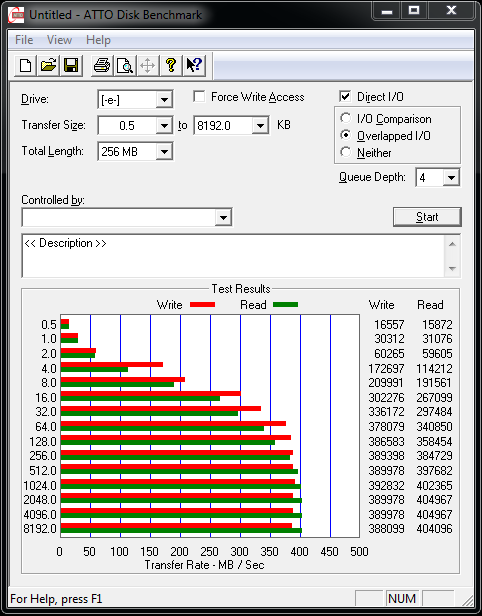Screen dimensions: 482x616
Task: Open a saved benchmark file via the folder icon
Action: [48, 65]
